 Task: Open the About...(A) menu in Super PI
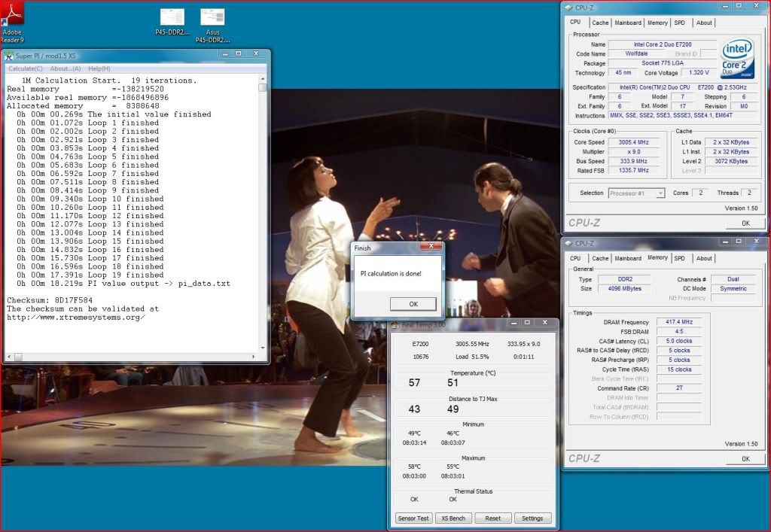66,68
